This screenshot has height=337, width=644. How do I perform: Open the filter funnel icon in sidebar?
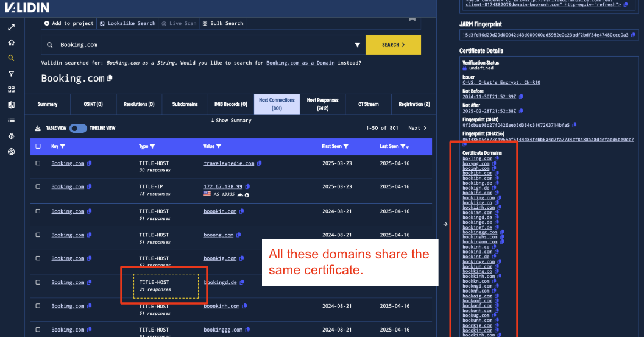coord(11,74)
